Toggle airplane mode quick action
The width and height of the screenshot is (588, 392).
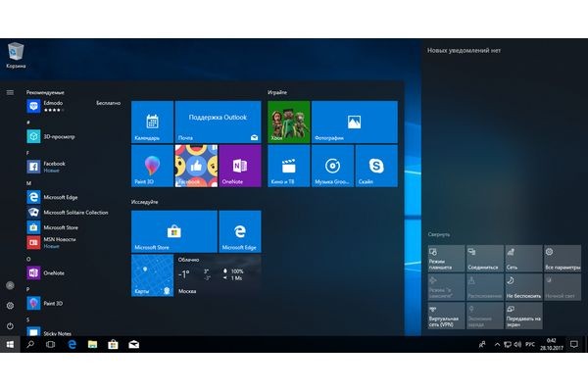(446, 287)
